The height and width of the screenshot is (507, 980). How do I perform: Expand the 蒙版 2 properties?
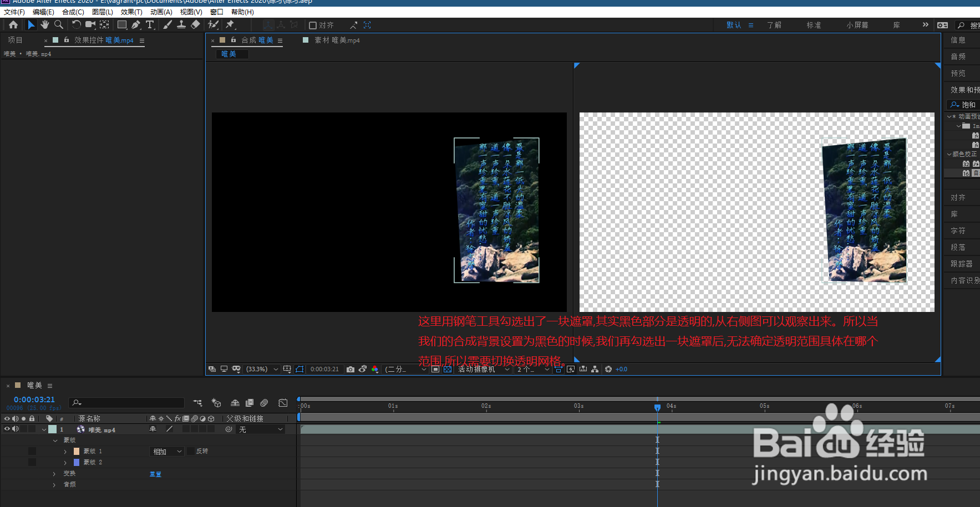pyautogui.click(x=65, y=463)
